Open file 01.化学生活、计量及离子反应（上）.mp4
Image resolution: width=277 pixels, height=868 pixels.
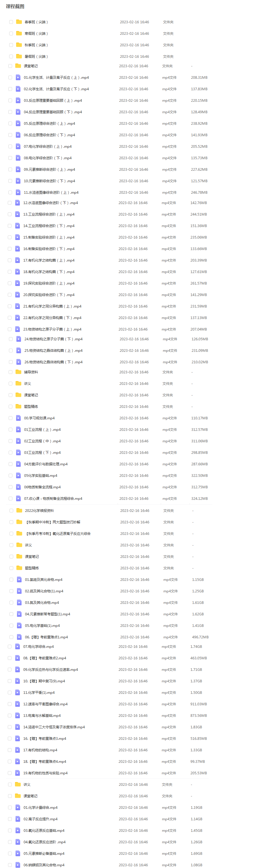56,78
